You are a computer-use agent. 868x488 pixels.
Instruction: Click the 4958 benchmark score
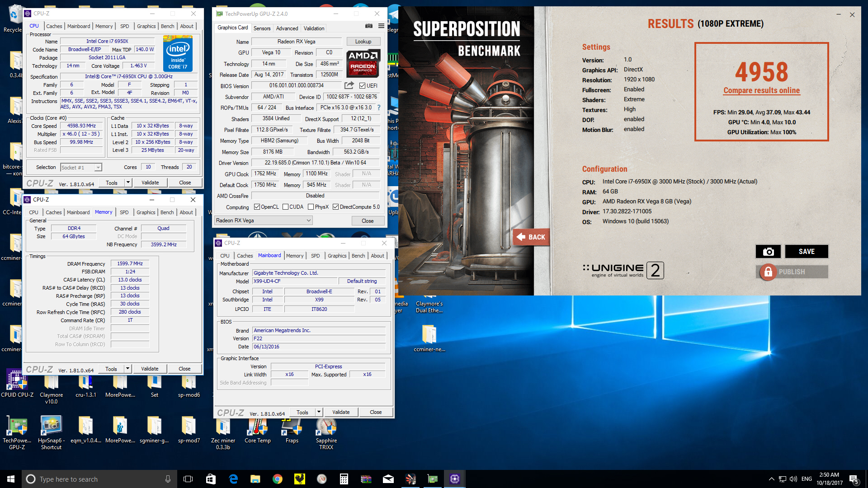pos(761,71)
